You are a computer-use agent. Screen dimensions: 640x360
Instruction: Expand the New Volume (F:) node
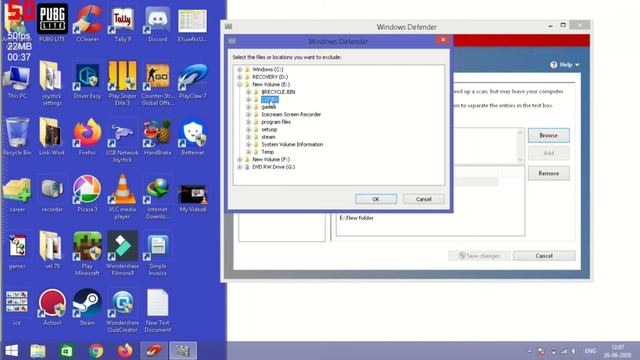click(x=240, y=159)
